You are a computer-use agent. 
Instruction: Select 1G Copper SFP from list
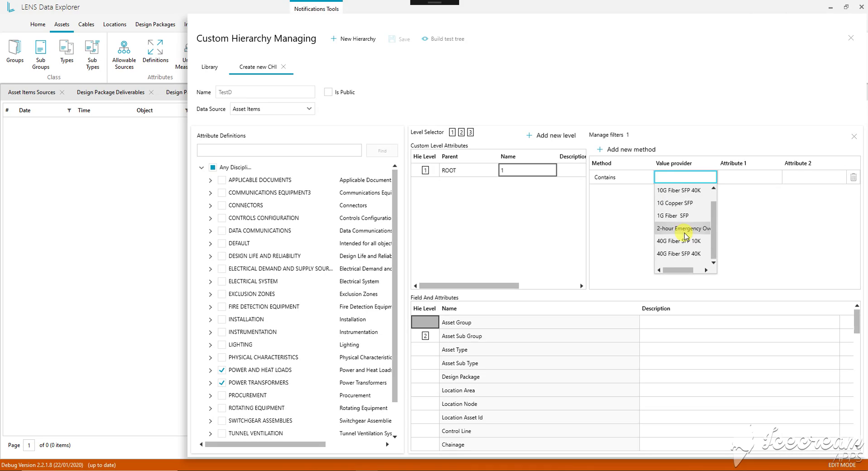[675, 203]
